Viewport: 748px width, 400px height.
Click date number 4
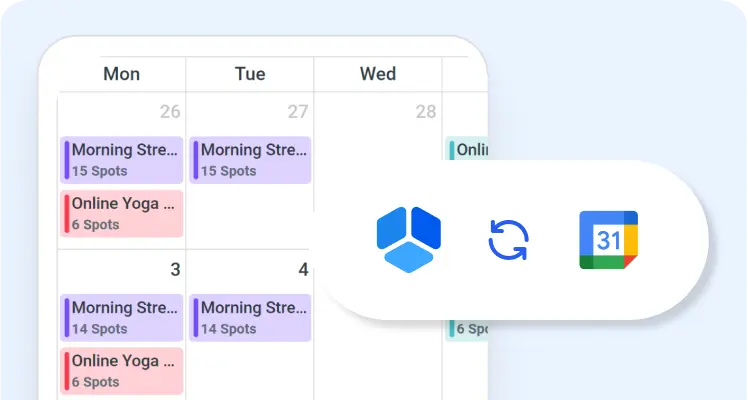(x=303, y=270)
